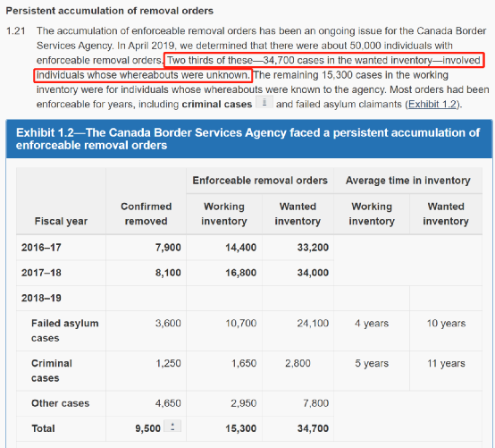The width and height of the screenshot is (495, 448).
Task: Click the 'Total' row label
Action: pyautogui.click(x=43, y=428)
